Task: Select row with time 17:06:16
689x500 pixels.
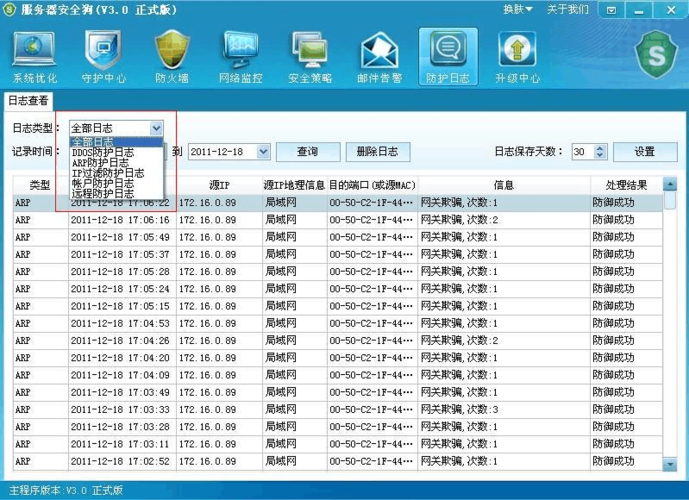Action: pyautogui.click(x=337, y=220)
